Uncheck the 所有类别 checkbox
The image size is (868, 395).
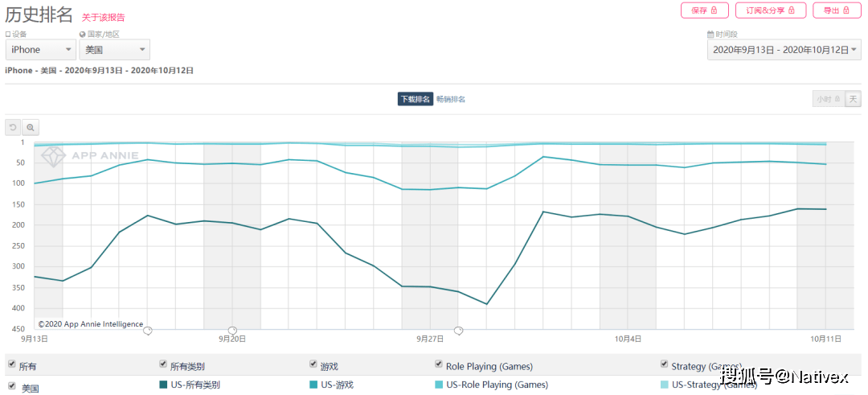click(x=163, y=364)
